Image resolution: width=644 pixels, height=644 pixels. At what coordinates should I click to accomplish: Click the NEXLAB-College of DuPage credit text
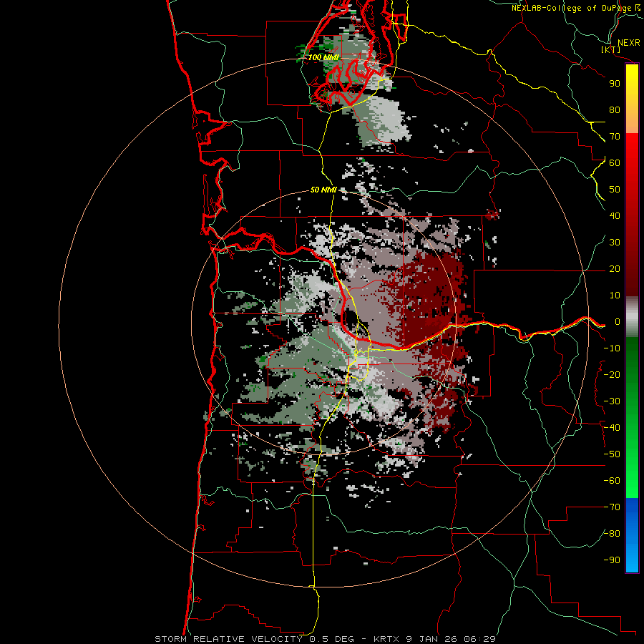point(575,8)
